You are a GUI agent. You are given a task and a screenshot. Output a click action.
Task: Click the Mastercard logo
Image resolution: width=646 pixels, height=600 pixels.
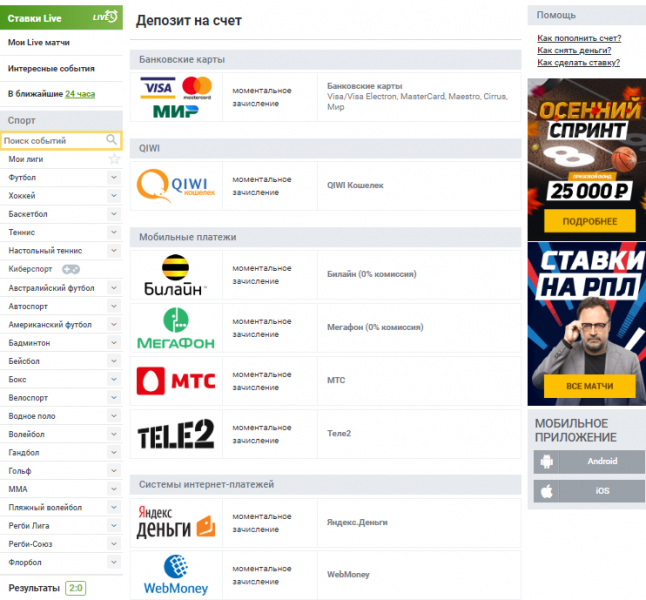[197, 88]
